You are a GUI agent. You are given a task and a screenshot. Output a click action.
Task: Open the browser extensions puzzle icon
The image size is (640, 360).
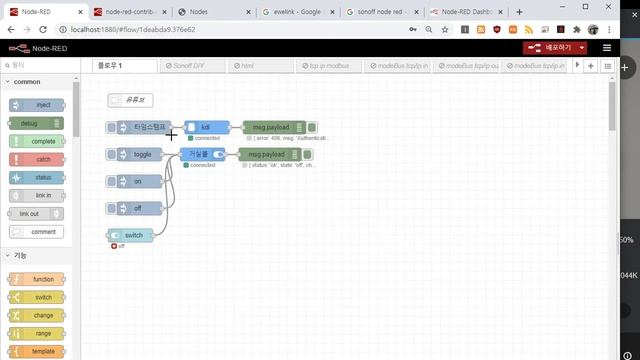[x=577, y=29]
